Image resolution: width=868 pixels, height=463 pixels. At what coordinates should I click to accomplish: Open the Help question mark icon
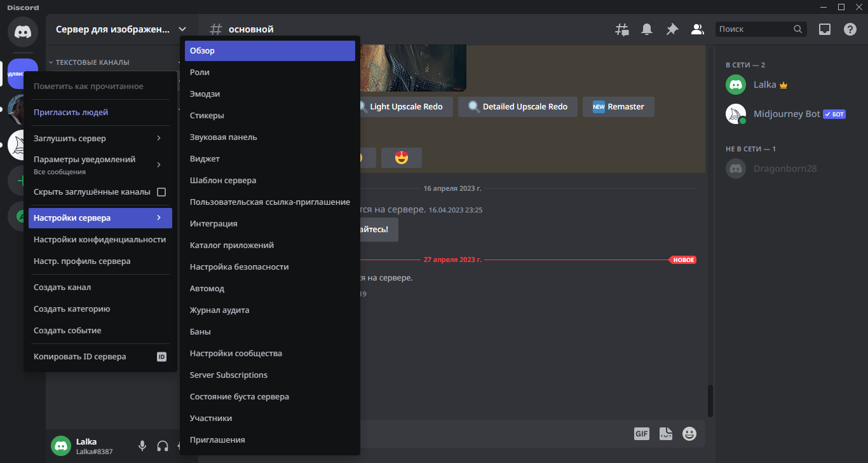click(850, 29)
